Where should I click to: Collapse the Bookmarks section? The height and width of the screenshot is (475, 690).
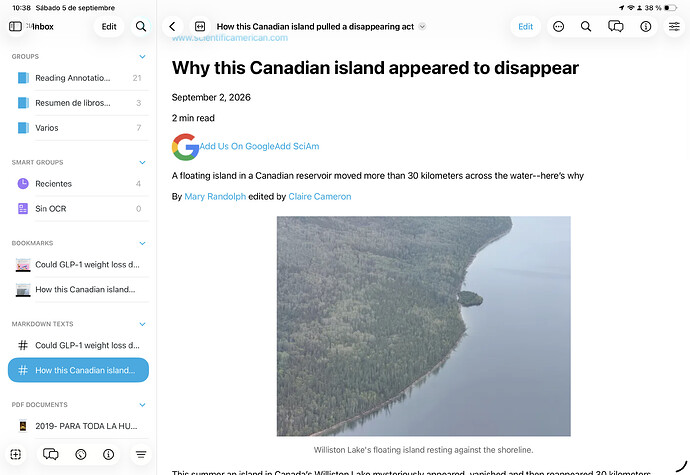[143, 243]
